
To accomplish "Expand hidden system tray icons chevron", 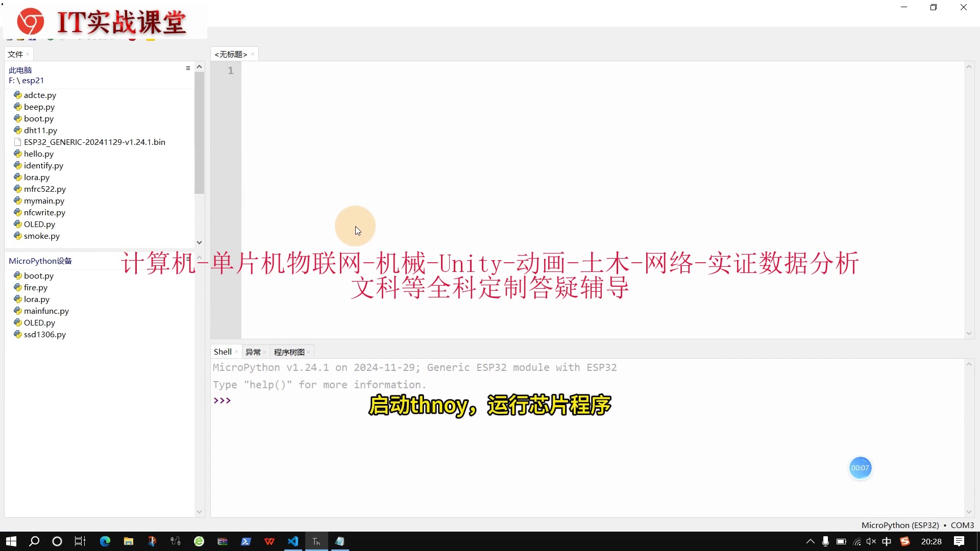I will (x=810, y=541).
